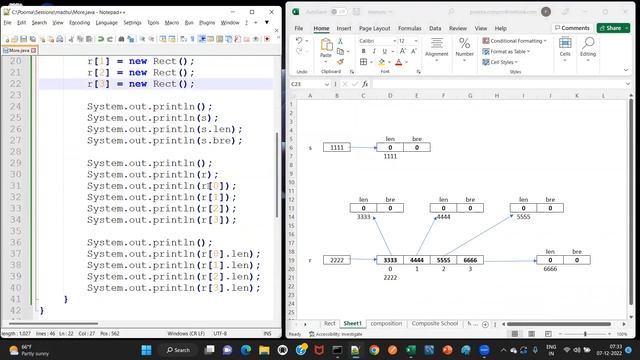Open font size 12 dropdown
The height and width of the screenshot is (360, 640).
point(416,41)
